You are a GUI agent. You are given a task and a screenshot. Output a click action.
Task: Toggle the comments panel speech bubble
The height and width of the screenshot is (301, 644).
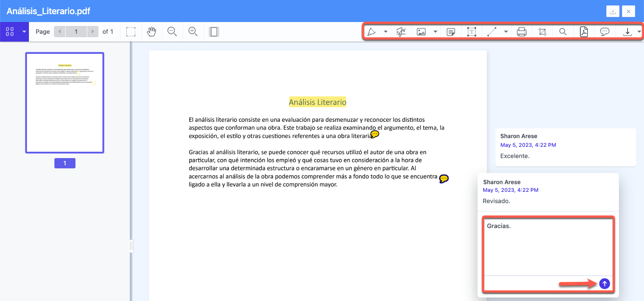pos(605,32)
